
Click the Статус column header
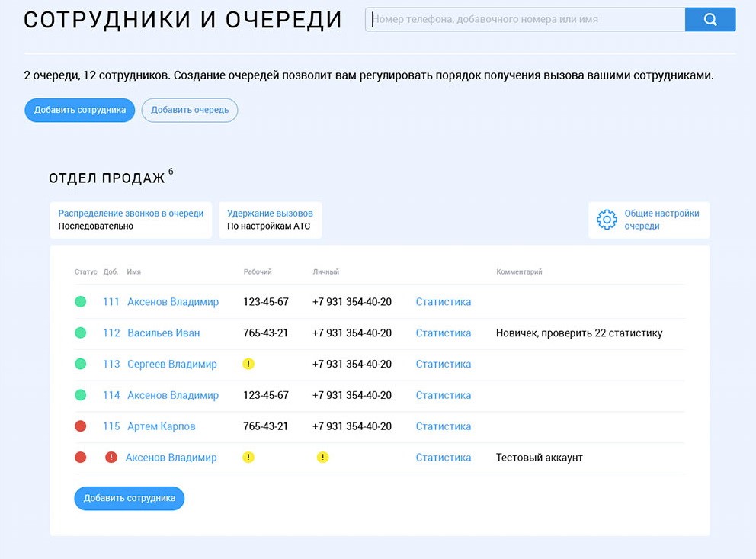tap(86, 272)
